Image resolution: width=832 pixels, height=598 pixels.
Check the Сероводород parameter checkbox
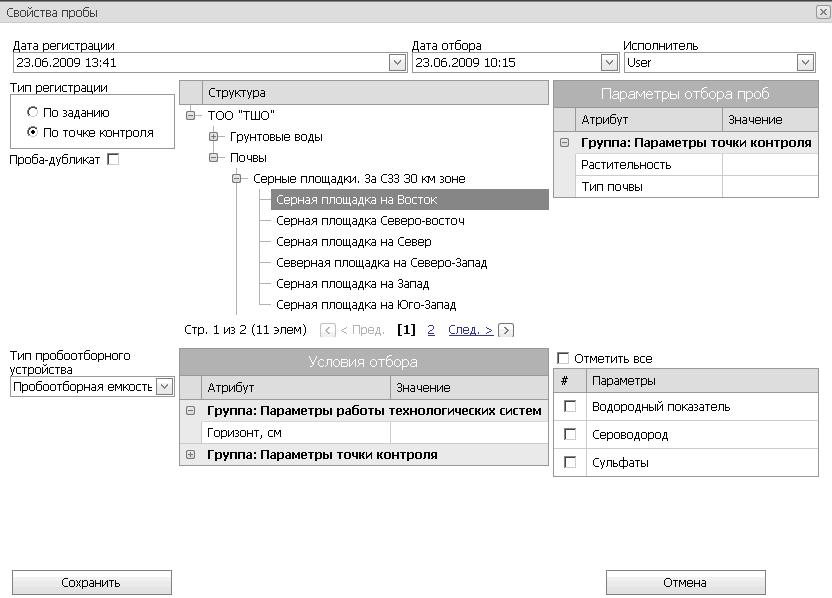coord(570,435)
